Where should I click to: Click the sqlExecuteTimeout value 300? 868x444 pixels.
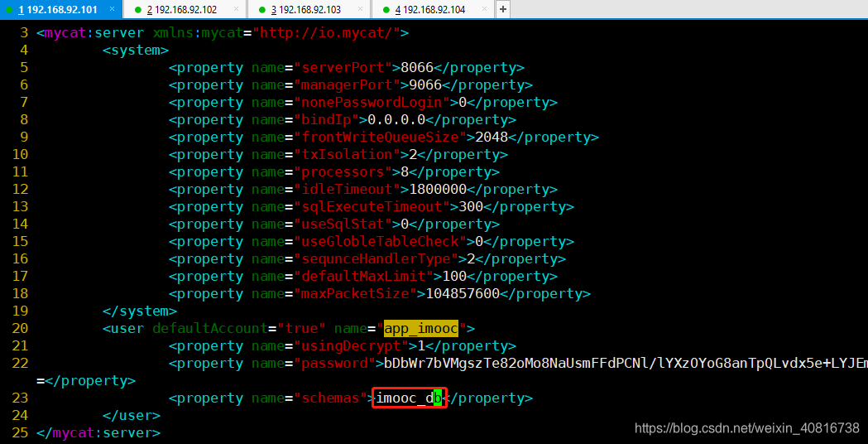[471, 207]
